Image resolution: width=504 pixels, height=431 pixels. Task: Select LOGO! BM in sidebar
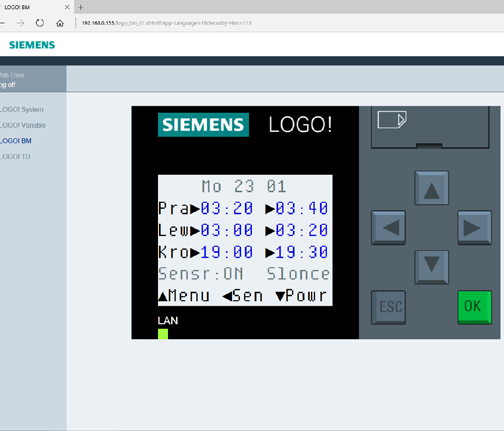pyautogui.click(x=16, y=141)
